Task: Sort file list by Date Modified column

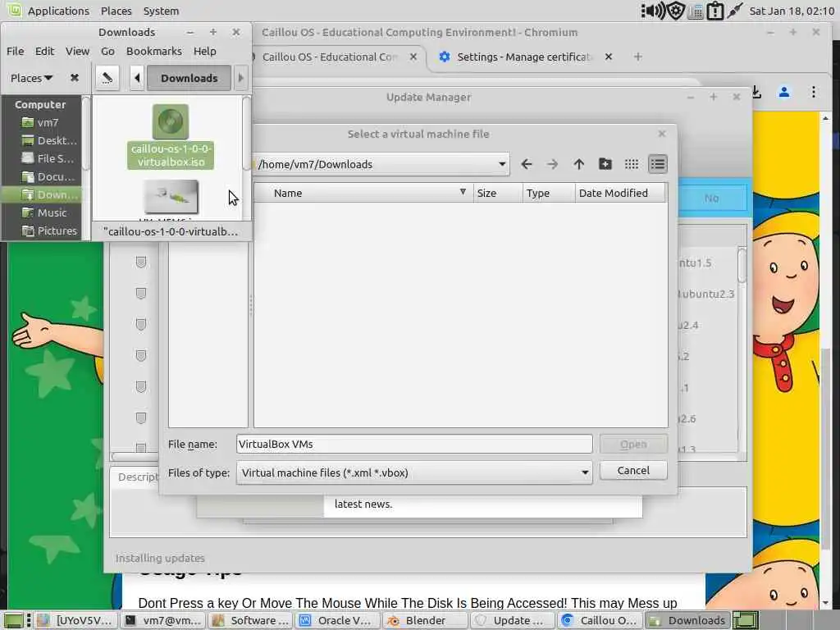Action: [620, 193]
